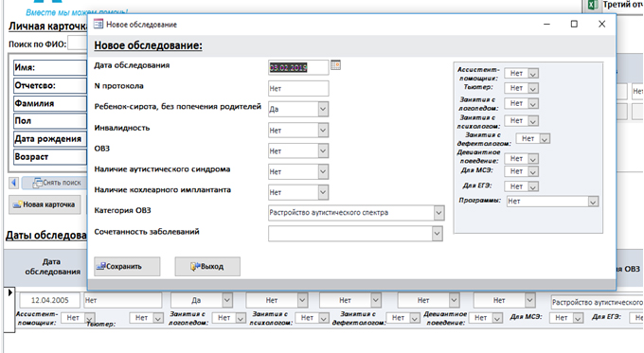Click the Отчетсво field label

(x=50, y=85)
